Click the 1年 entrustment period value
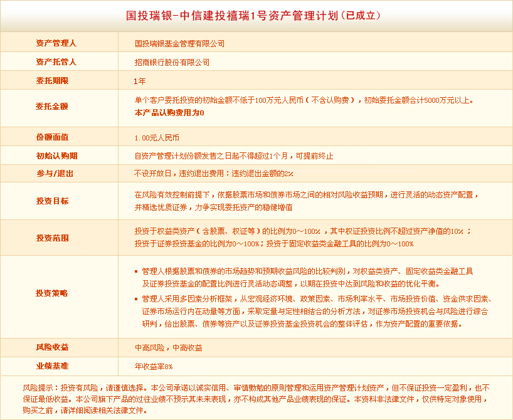513x420 pixels. click(x=139, y=81)
